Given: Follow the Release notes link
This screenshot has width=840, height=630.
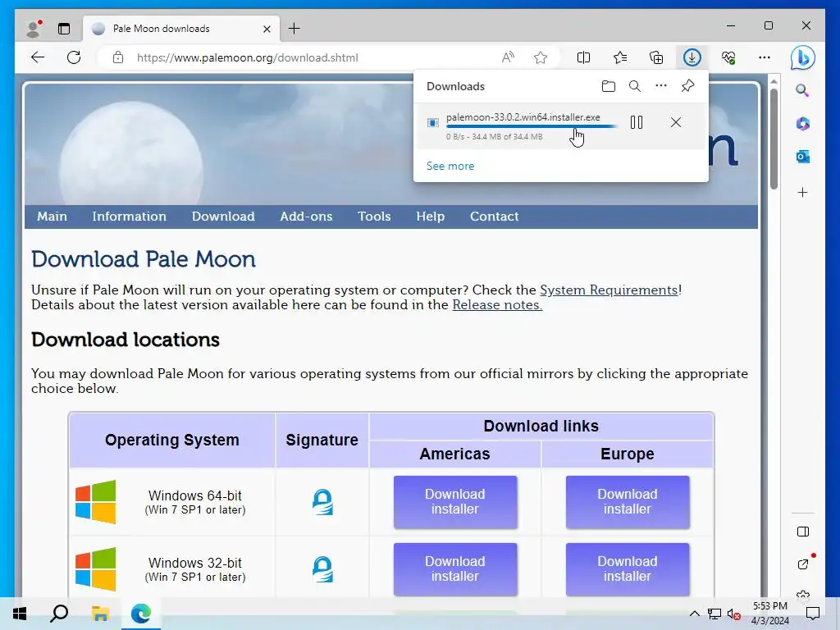Looking at the screenshot, I should click(x=497, y=305).
